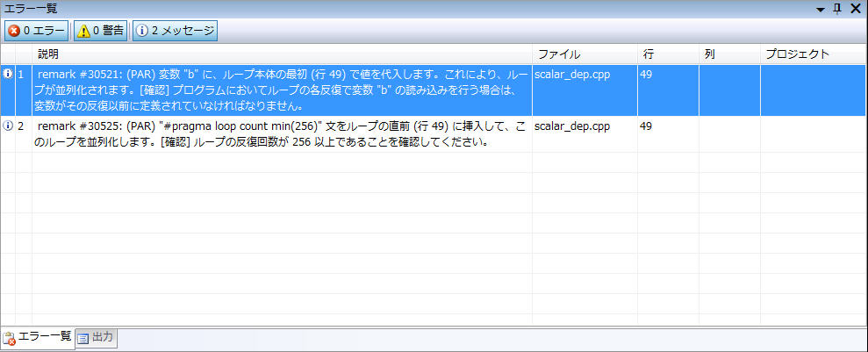Select remark #30521 message row
Image resolution: width=868 pixels, height=352 pixels.
click(x=281, y=90)
